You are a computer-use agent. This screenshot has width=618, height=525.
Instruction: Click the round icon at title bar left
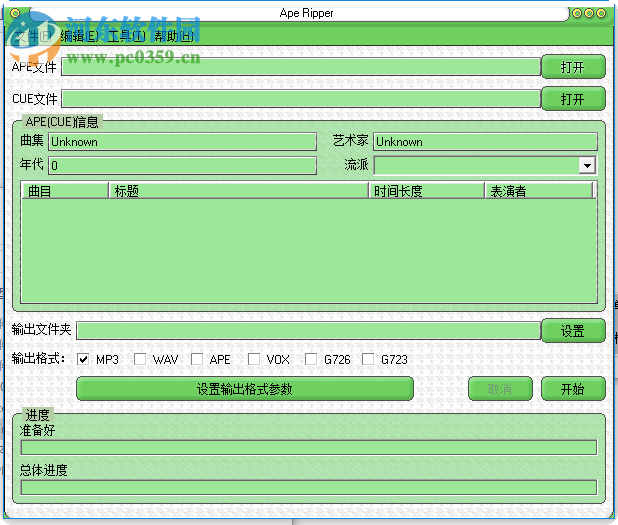click(x=15, y=13)
